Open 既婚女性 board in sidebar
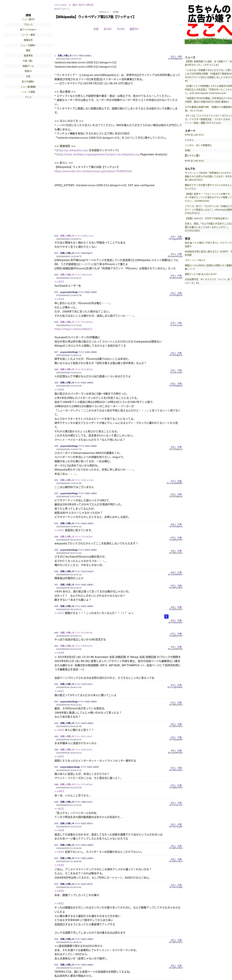This screenshot has width=232, height=980. click(28, 40)
